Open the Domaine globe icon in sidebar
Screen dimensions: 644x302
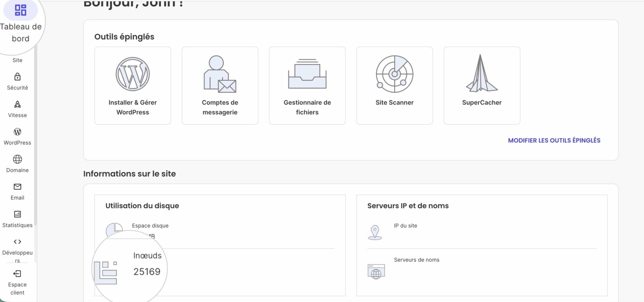17,159
